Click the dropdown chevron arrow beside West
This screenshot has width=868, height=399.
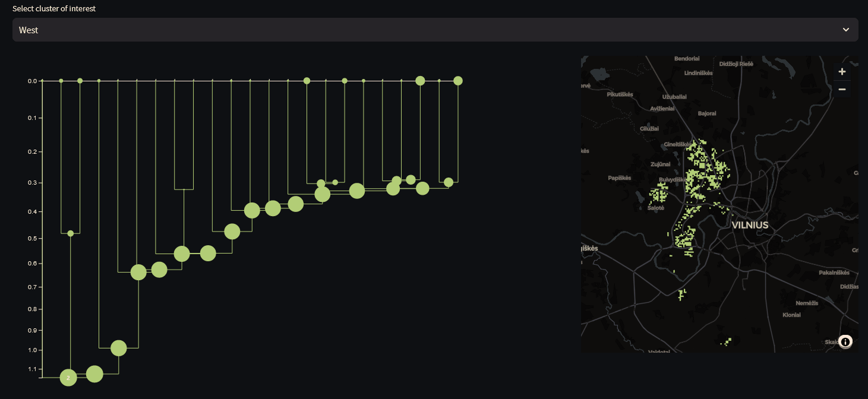pos(845,30)
